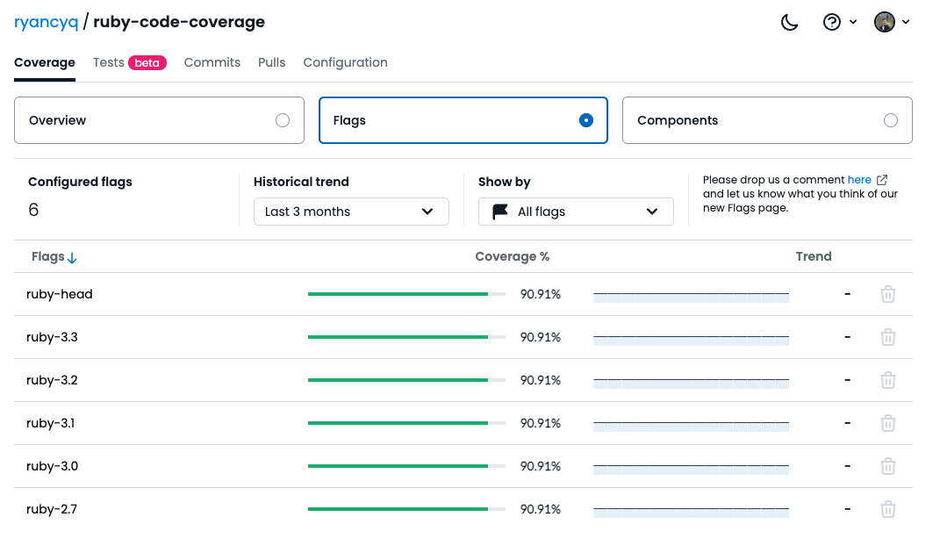Select the Components radio option
947x560 pixels.
(x=890, y=120)
